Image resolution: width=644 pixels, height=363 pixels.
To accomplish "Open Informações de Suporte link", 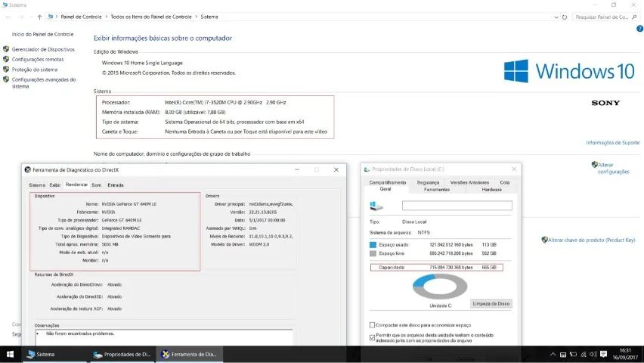I will (612, 143).
